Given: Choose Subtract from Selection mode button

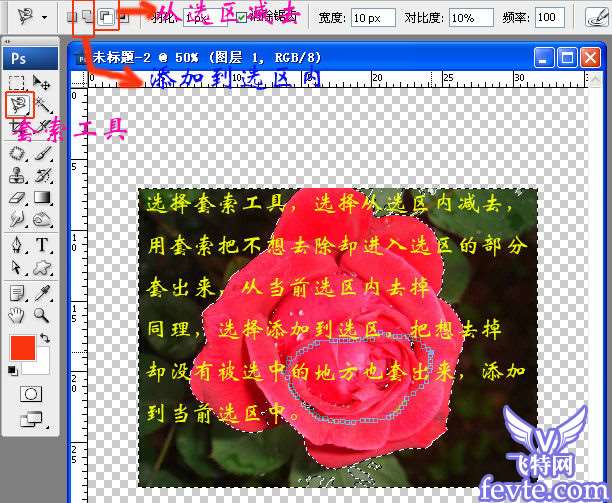Looking at the screenshot, I should pyautogui.click(x=106, y=17).
